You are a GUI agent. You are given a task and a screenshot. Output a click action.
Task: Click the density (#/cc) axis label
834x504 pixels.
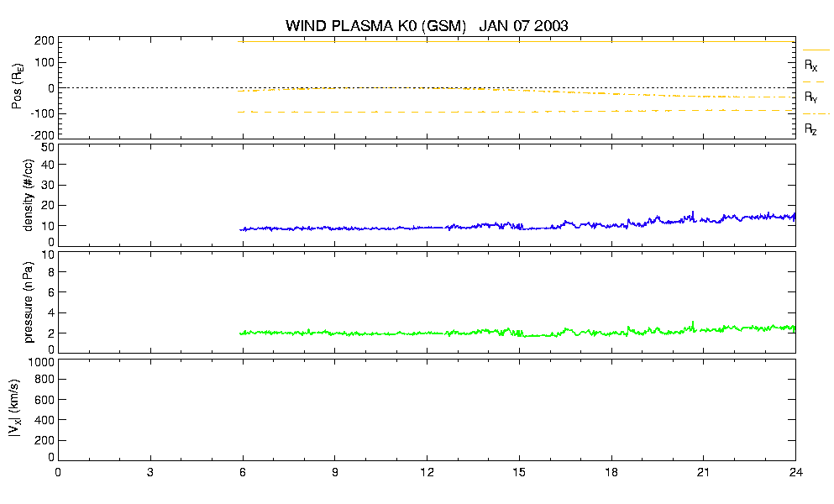click(x=29, y=196)
